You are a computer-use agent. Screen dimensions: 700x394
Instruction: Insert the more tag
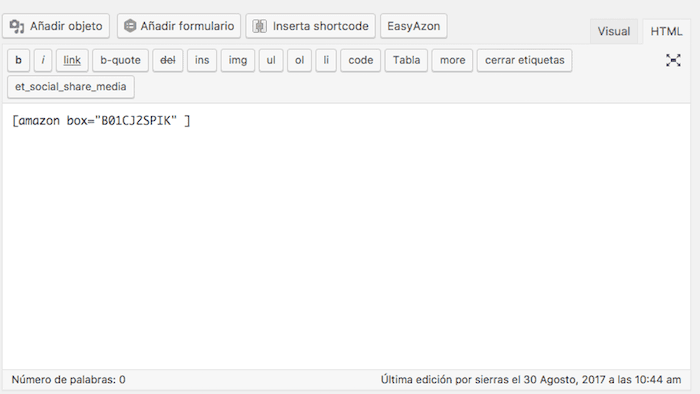(452, 60)
